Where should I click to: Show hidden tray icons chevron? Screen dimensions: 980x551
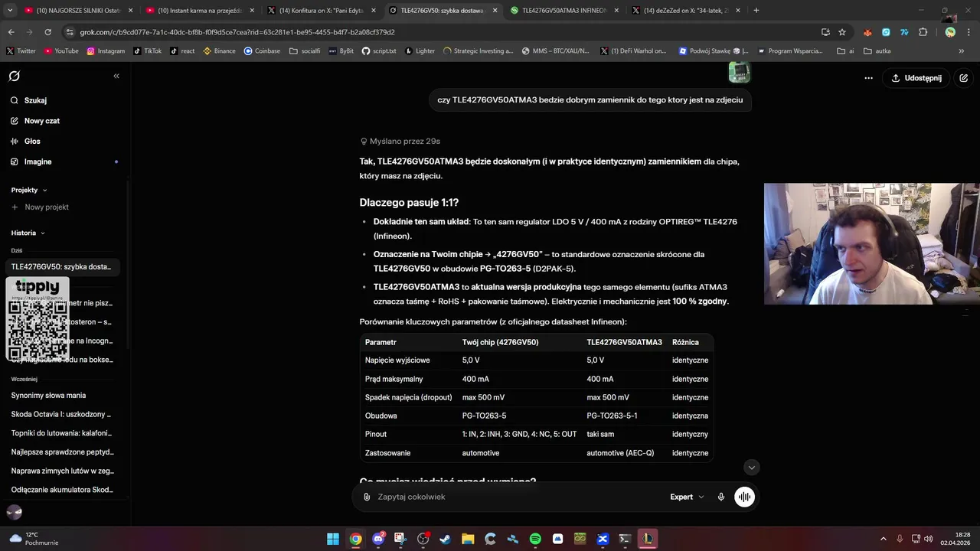click(884, 539)
